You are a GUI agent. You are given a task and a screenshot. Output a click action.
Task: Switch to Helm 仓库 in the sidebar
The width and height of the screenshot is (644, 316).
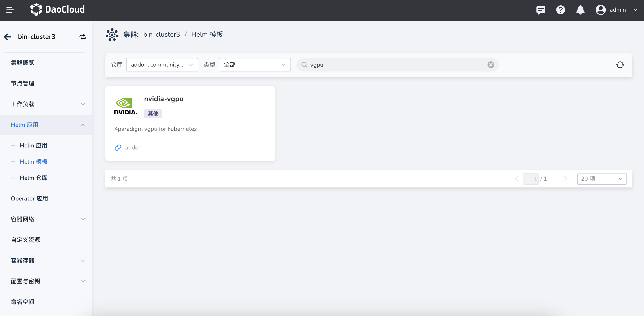coord(34,178)
